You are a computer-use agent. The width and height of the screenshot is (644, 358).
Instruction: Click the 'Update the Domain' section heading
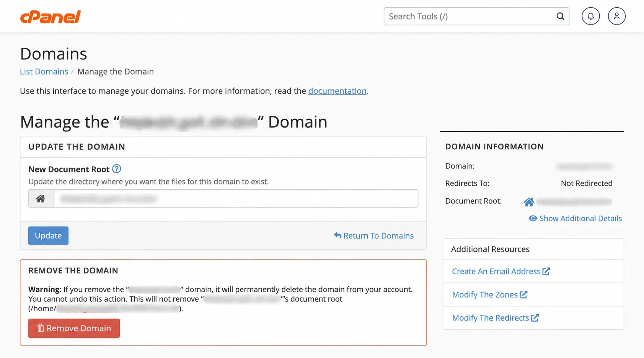[x=77, y=147]
